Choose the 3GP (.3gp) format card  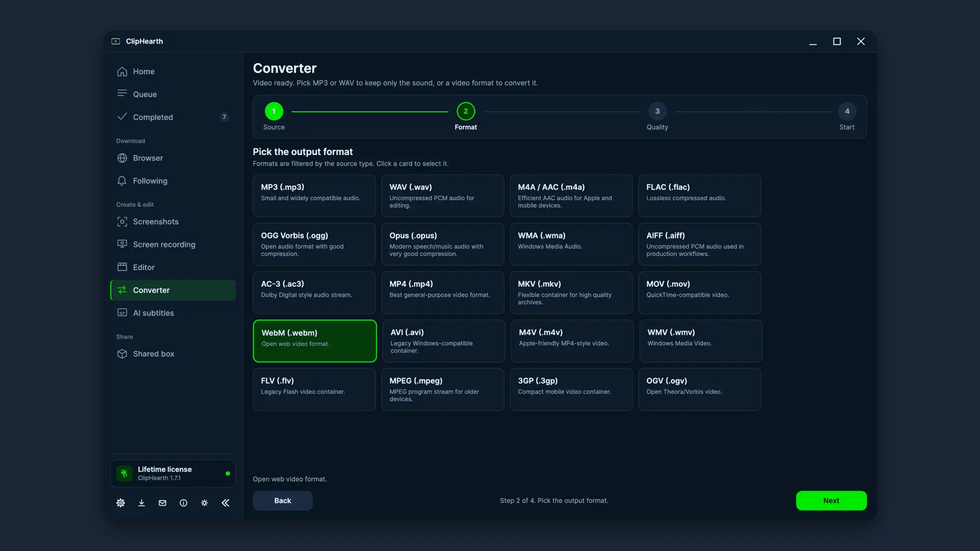(571, 389)
